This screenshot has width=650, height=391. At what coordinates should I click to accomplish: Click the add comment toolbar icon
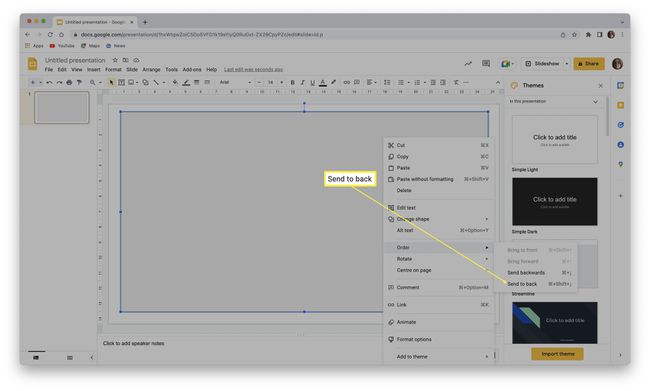(x=357, y=83)
